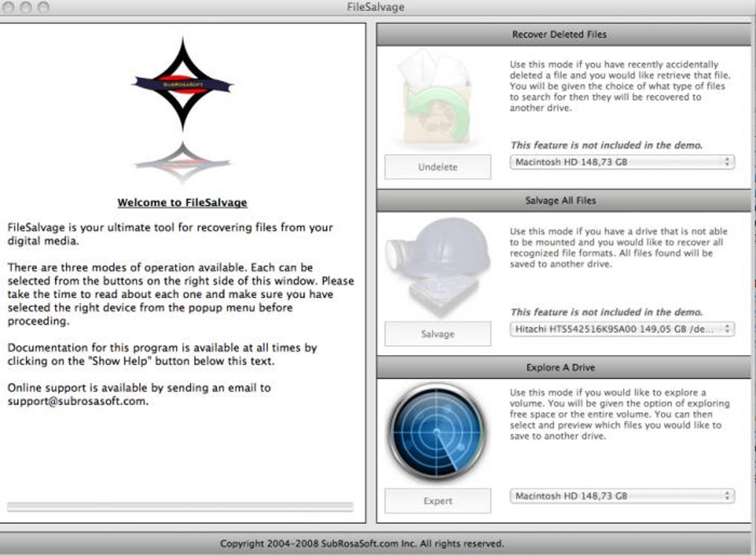
Task: Open the Hitachi HTS542516K9SA00 drive dropdown
Action: tap(622, 329)
